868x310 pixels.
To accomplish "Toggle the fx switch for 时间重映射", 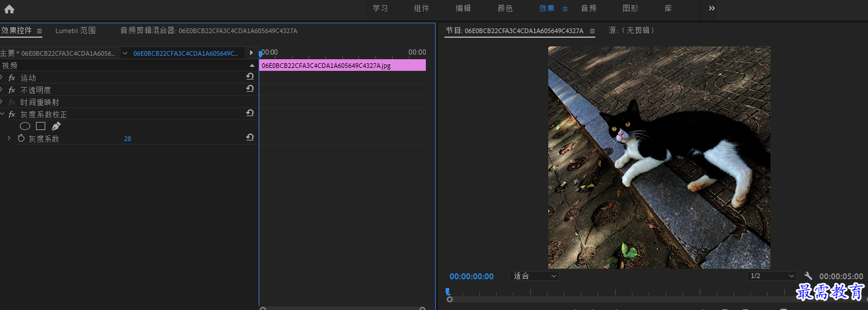I will [12, 102].
